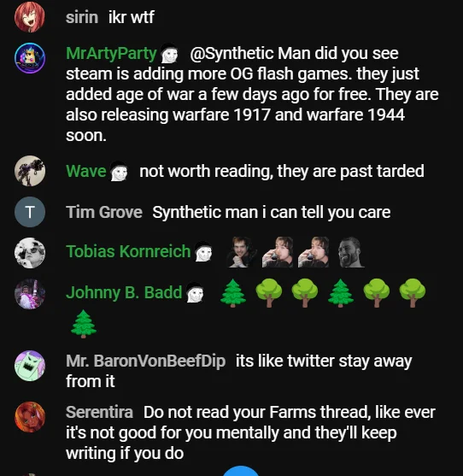Screen dimensions: 463x476
Task: Open Johnny B. Badd's avatar
Action: [30, 294]
